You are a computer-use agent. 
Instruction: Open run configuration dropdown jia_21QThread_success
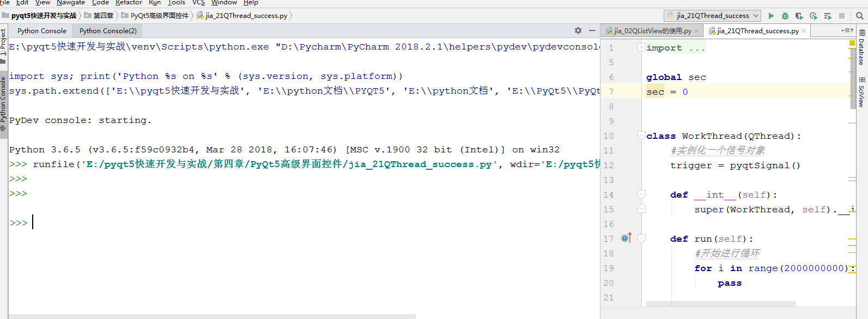coord(713,16)
